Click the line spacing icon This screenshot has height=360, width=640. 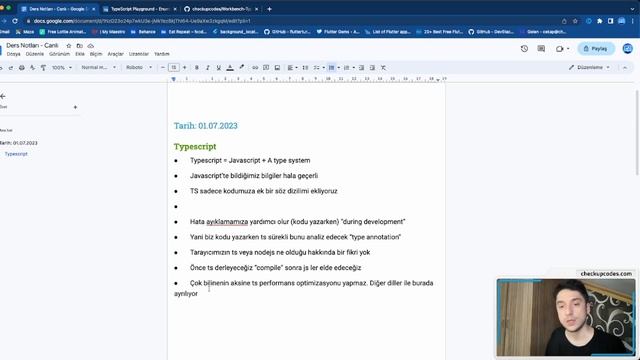point(305,68)
